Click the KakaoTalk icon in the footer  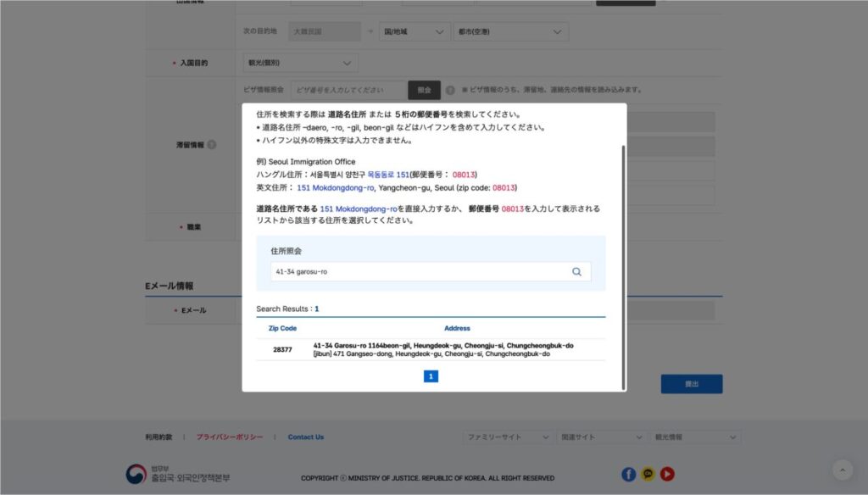coord(648,475)
